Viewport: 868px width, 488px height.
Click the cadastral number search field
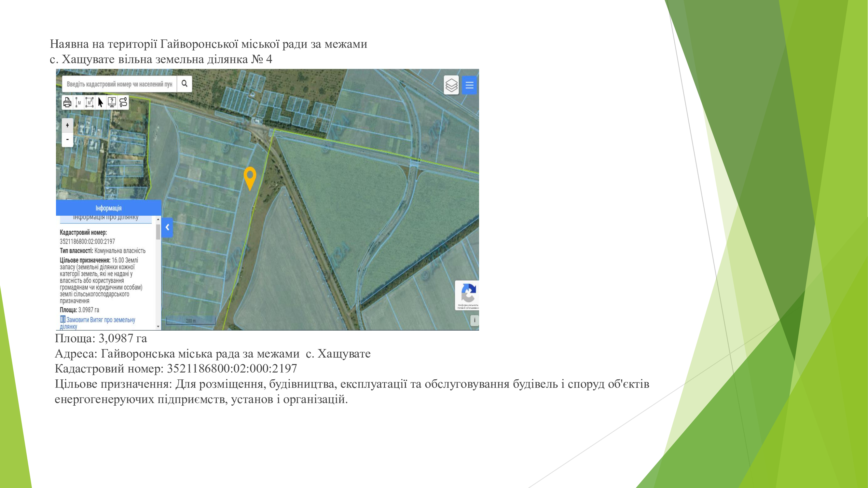pyautogui.click(x=119, y=84)
